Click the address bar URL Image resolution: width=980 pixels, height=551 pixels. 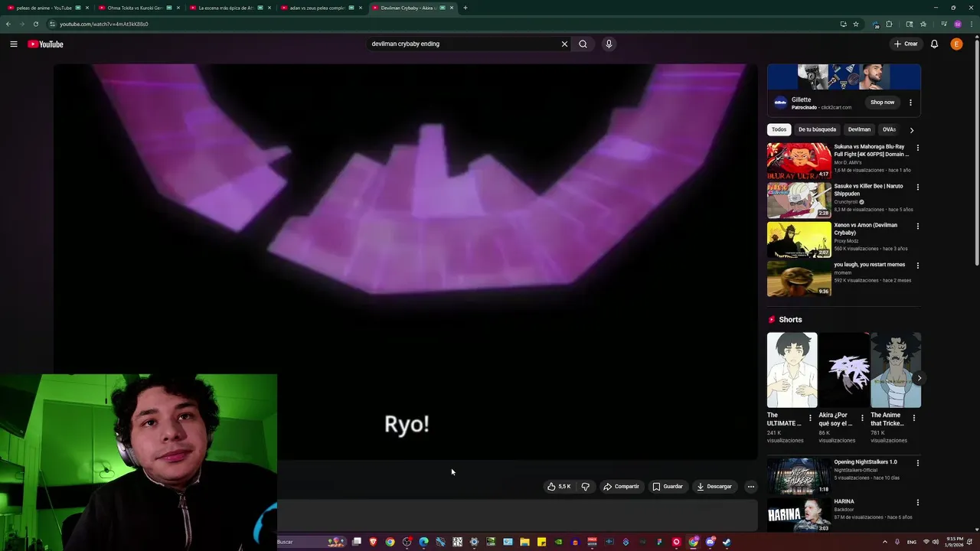(104, 24)
